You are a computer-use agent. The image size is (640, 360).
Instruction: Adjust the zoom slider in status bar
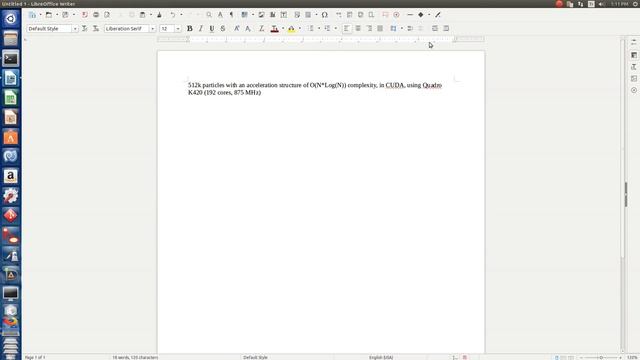point(601,358)
